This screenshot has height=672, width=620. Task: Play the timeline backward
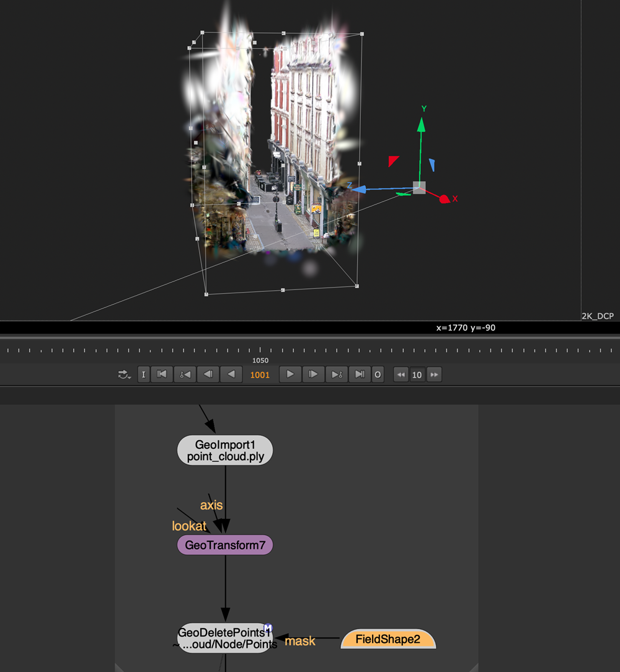pos(231,374)
